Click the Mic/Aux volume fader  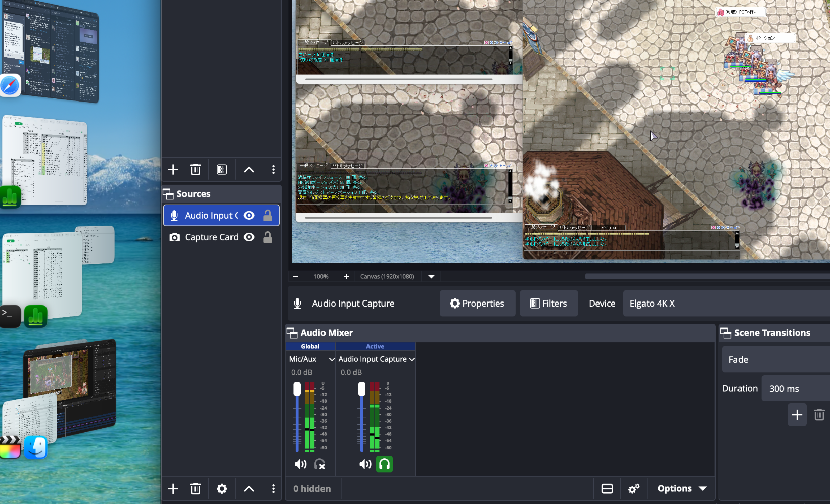(297, 389)
